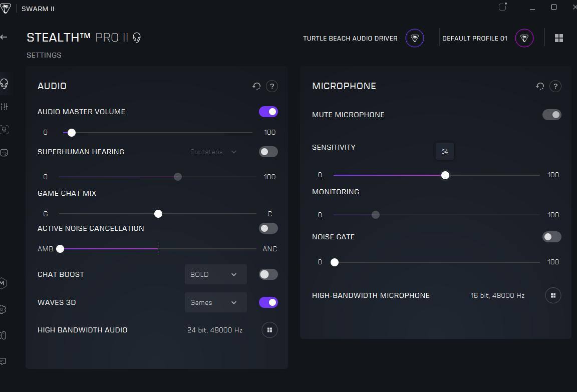Click the microphone Sensitivity slider handle

point(445,175)
